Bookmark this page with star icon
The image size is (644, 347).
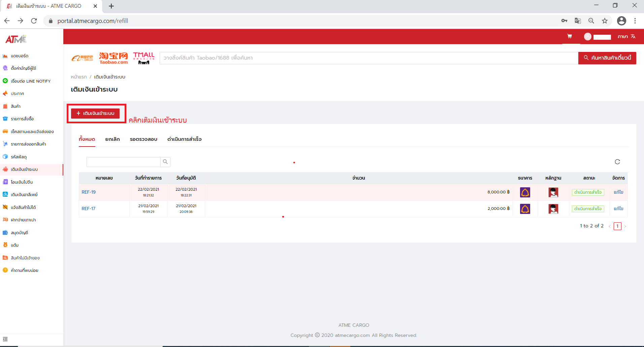pos(605,21)
